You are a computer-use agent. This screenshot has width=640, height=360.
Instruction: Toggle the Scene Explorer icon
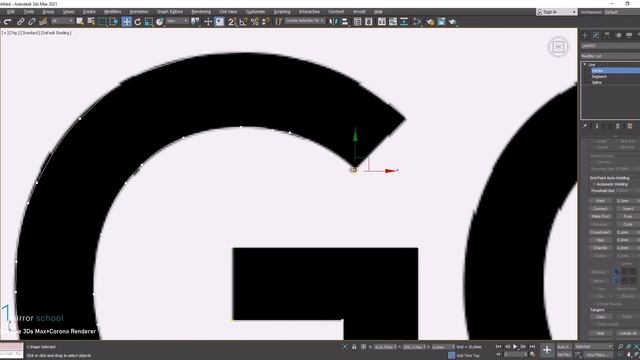click(x=358, y=22)
